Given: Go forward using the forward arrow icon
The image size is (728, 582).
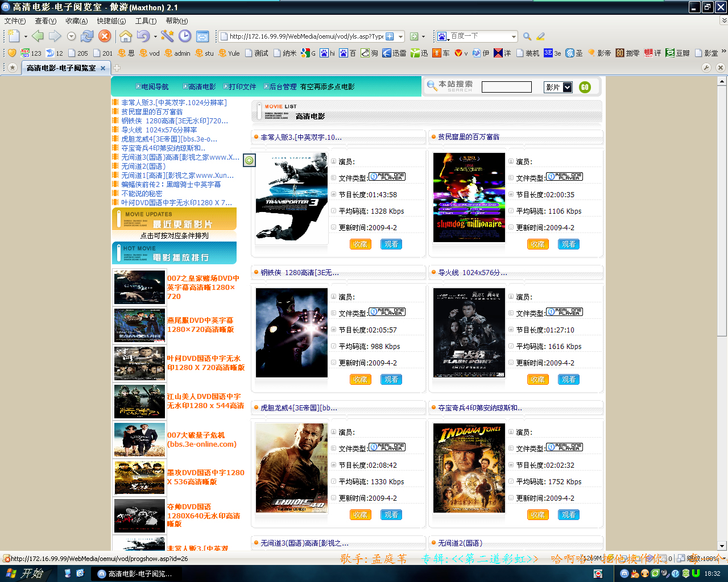Looking at the screenshot, I should [x=55, y=36].
